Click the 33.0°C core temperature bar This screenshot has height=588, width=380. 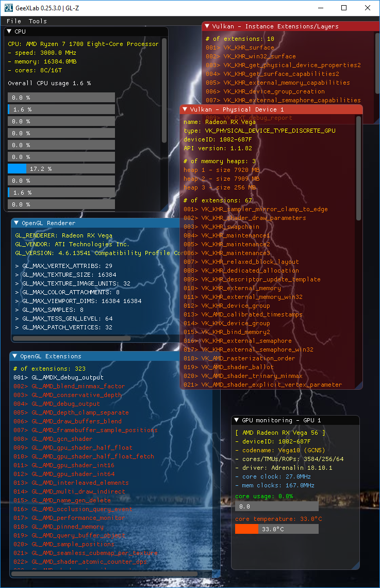tap(277, 529)
